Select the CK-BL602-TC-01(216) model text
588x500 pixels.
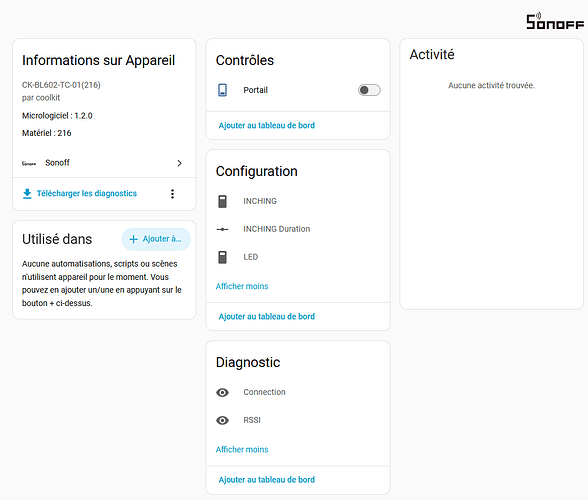(61, 85)
